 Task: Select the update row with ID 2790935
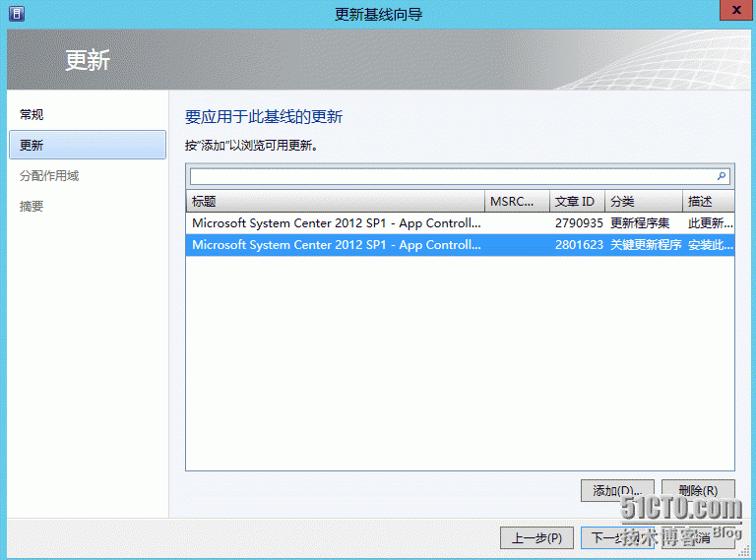(x=460, y=223)
